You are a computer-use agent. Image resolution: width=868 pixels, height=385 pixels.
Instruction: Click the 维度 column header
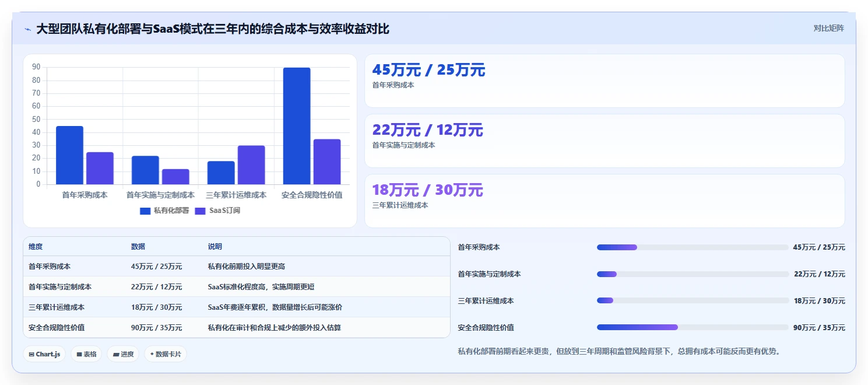pyautogui.click(x=36, y=247)
